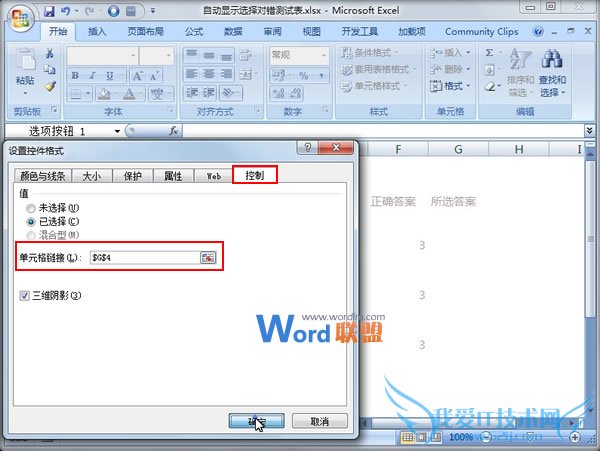Save the workbook from quick access toolbar
The image size is (600, 451).
click(x=49, y=11)
